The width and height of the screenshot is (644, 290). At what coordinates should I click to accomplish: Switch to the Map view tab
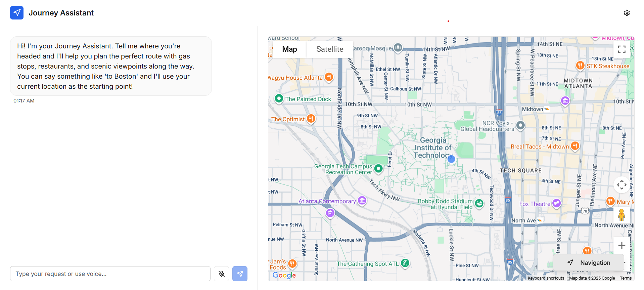click(x=289, y=49)
